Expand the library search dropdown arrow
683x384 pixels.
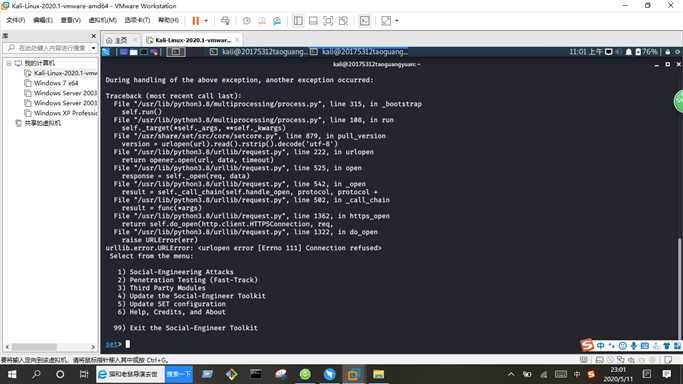click(93, 48)
